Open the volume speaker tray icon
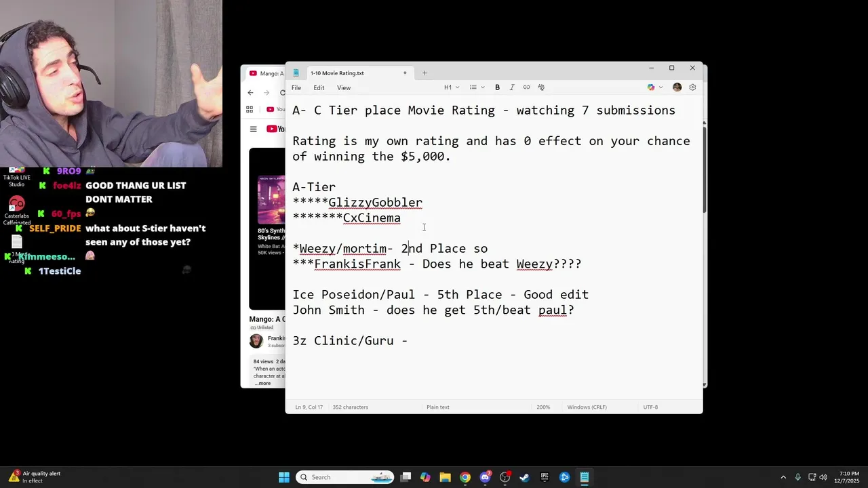The height and width of the screenshot is (488, 868). click(824, 477)
